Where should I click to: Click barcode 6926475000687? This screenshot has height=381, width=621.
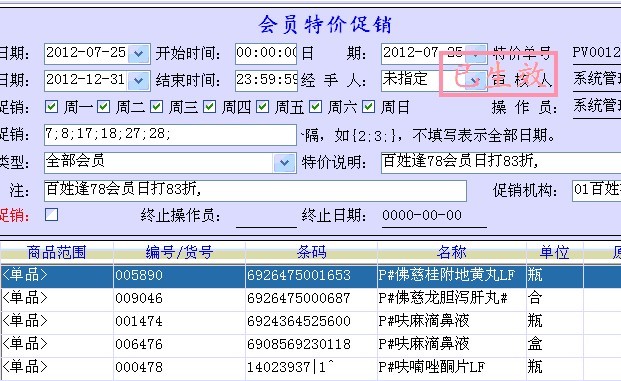click(299, 298)
